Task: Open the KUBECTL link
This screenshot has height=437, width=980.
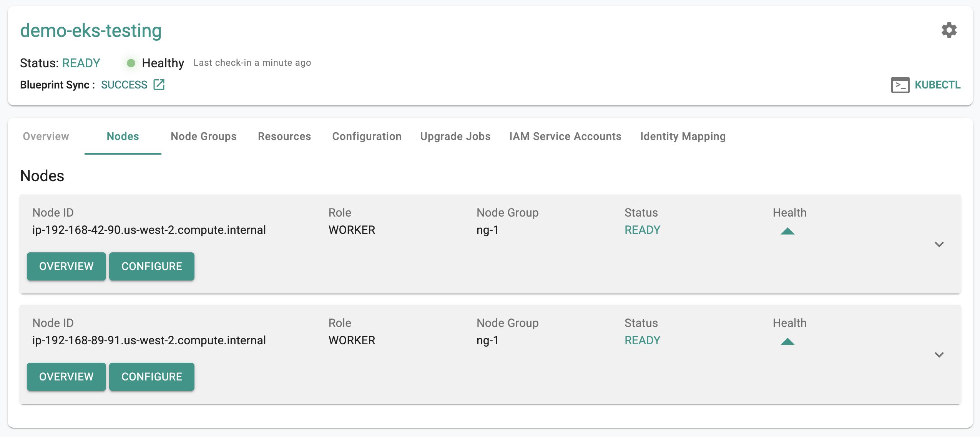Action: point(937,85)
